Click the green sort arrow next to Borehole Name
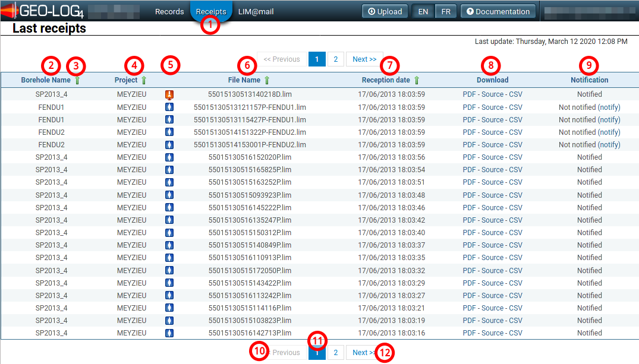The image size is (639, 364). 77,80
